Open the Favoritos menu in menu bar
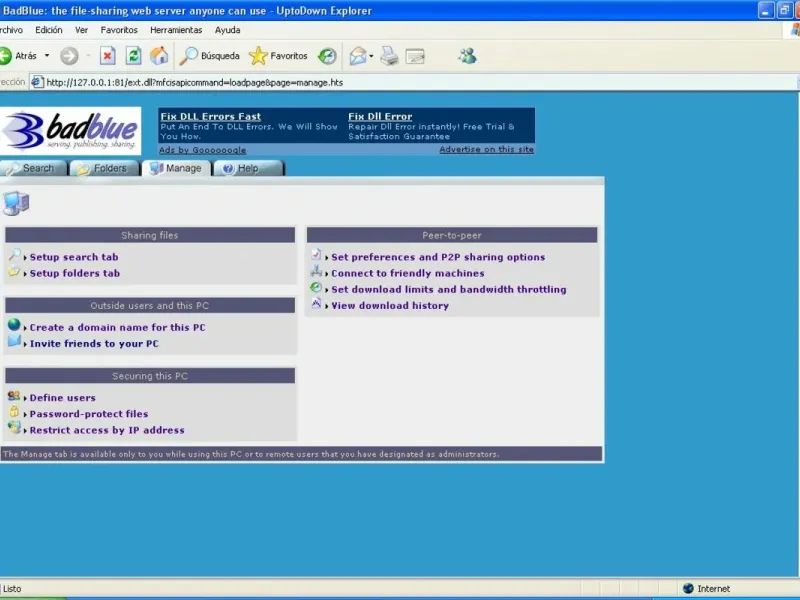The width and height of the screenshot is (800, 600). click(119, 30)
